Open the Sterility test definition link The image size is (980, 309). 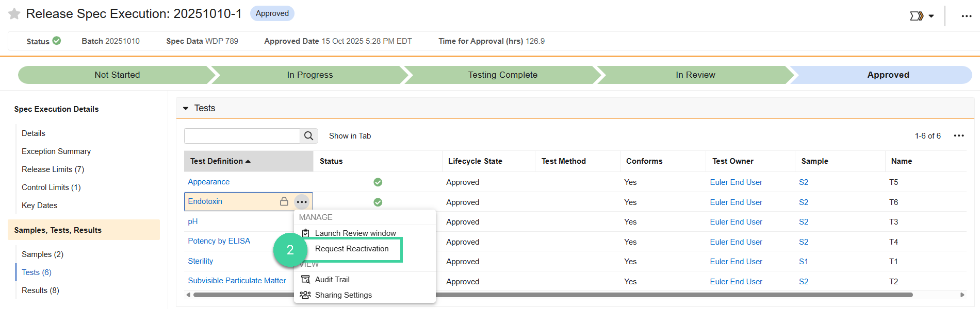coord(200,261)
